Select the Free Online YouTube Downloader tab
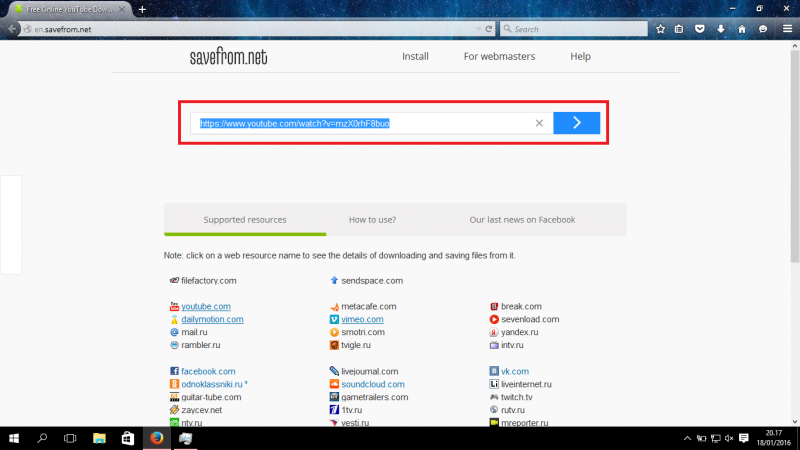 (69, 9)
